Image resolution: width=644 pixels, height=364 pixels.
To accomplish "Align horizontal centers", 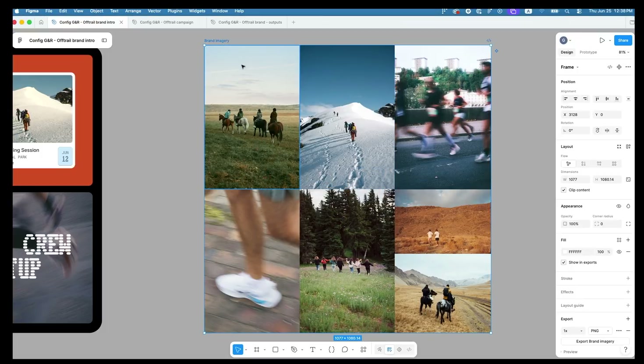I will [576, 99].
